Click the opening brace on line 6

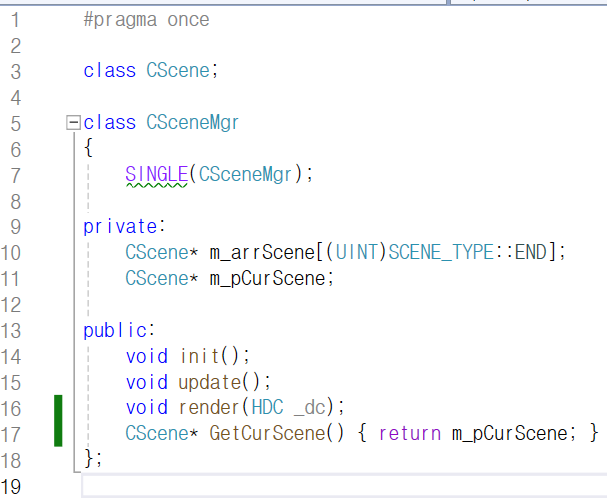click(88, 148)
